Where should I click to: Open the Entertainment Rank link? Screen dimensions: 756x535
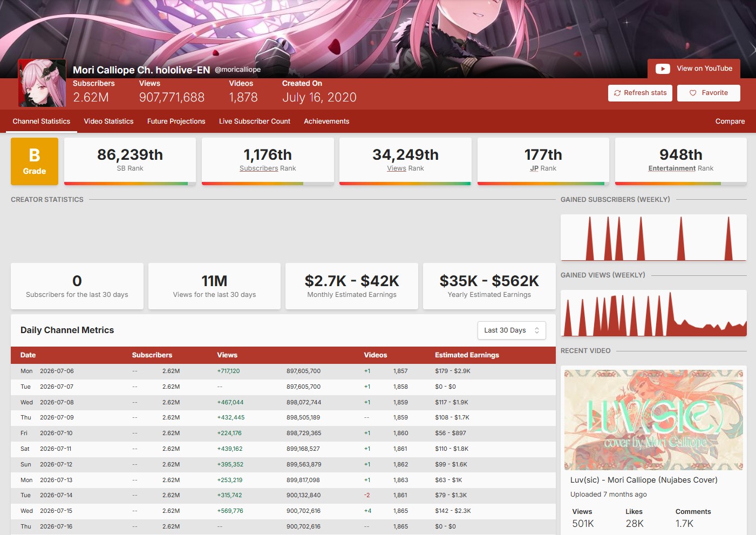coord(680,168)
